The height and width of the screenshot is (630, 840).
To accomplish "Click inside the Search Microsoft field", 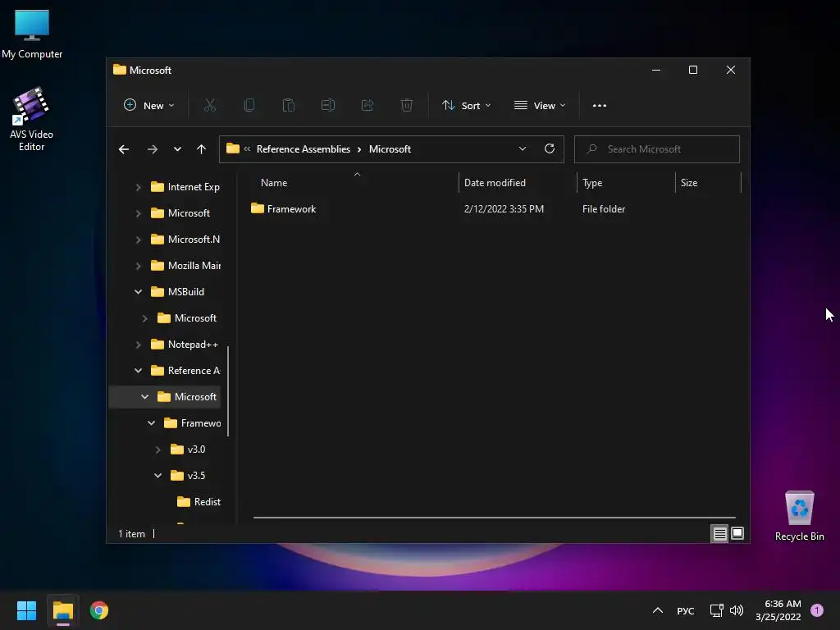I will tap(657, 149).
